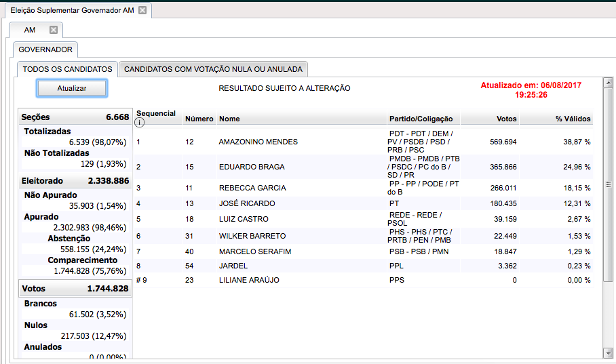616x364 pixels.
Task: Click the scrollbar up arrow
Action: click(608, 83)
